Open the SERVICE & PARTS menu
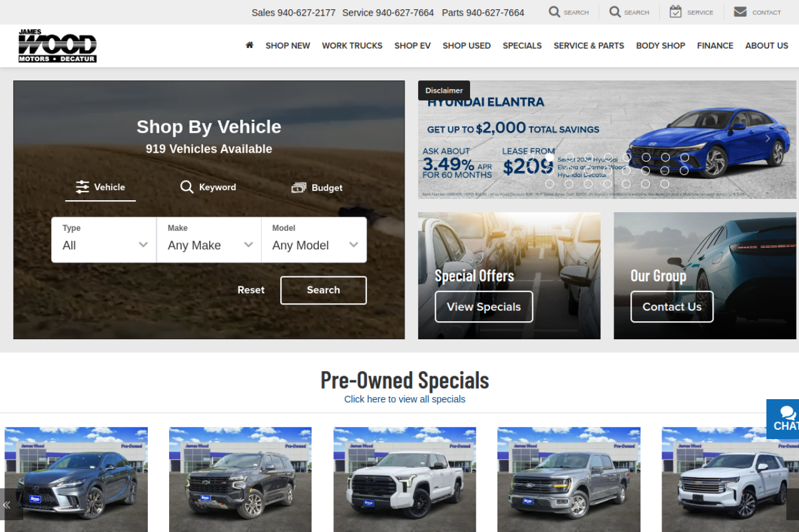799x532 pixels. coord(589,46)
